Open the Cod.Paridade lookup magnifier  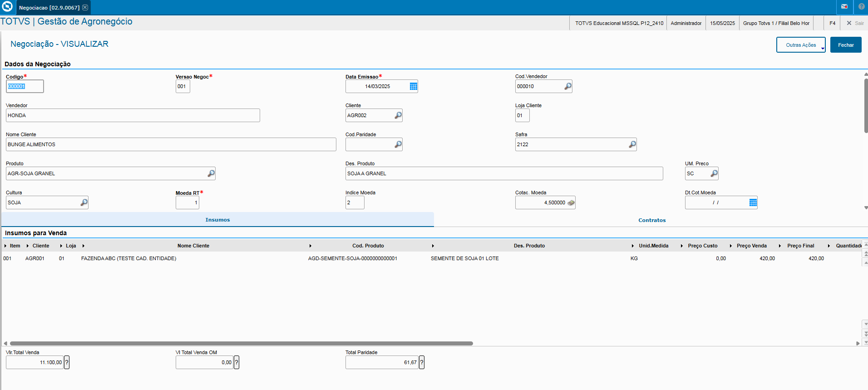[x=398, y=144]
